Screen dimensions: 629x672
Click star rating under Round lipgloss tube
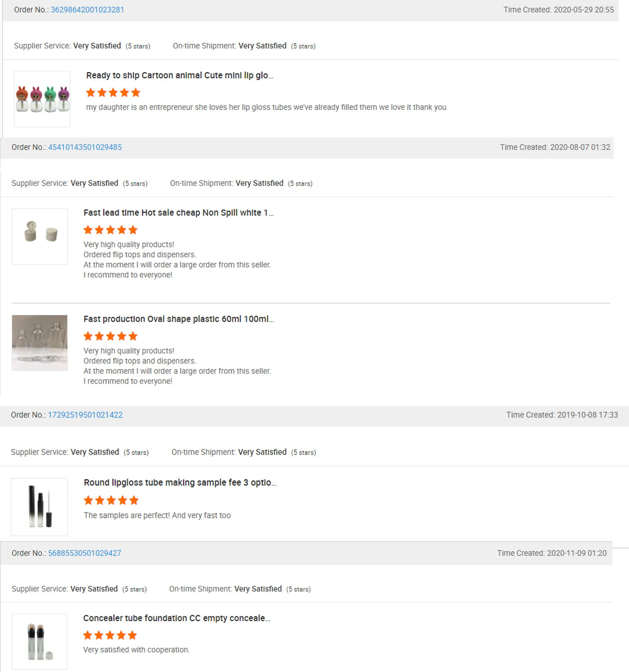(111, 500)
